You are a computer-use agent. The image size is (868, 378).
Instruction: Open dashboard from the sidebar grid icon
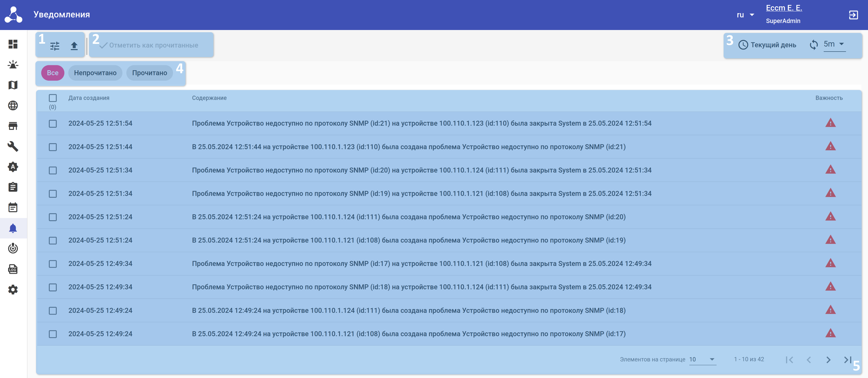[x=13, y=44]
